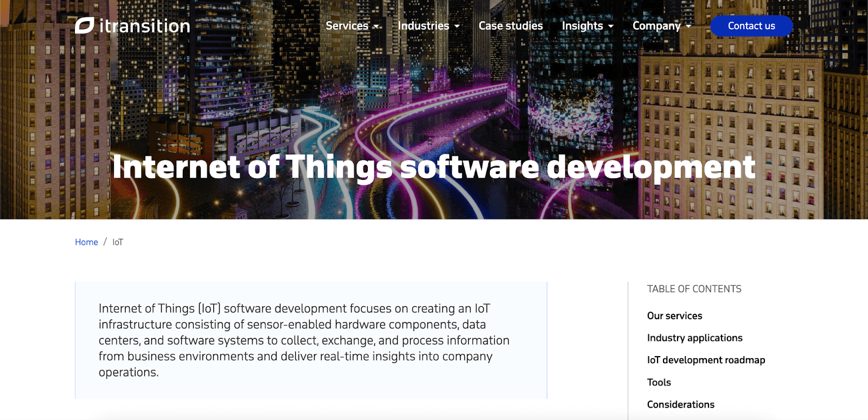Open the Industries menu
868x420 pixels.
point(423,26)
